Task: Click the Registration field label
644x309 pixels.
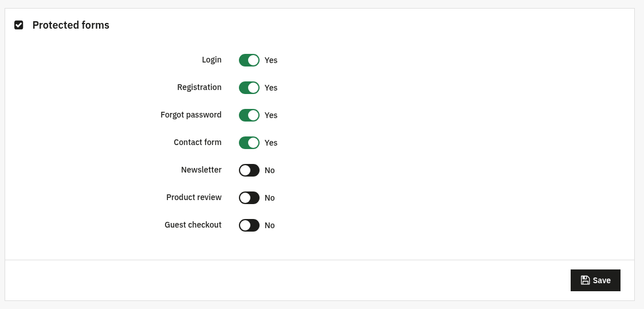Action: [199, 87]
